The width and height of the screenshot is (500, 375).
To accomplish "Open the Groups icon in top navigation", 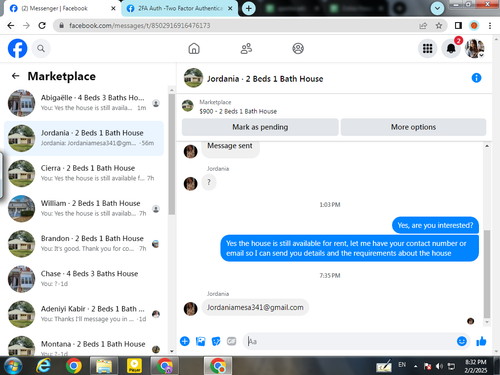I will [x=298, y=49].
